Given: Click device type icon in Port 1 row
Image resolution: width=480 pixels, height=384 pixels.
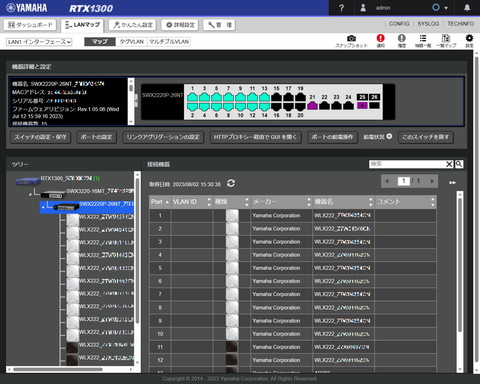Looking at the screenshot, I should point(232,215).
